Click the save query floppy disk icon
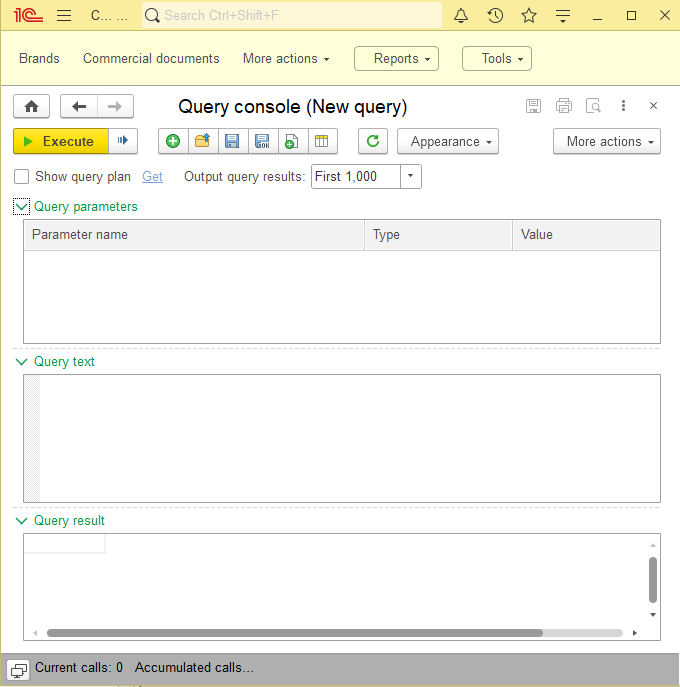Viewport: 680px width, 687px height. [x=232, y=142]
